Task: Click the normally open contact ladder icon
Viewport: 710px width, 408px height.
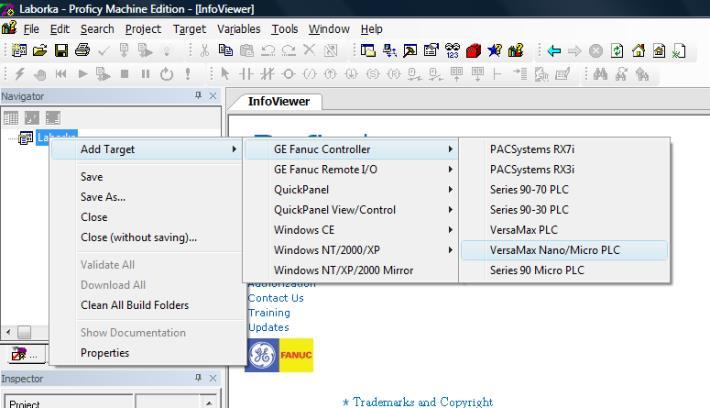Action: tap(246, 74)
